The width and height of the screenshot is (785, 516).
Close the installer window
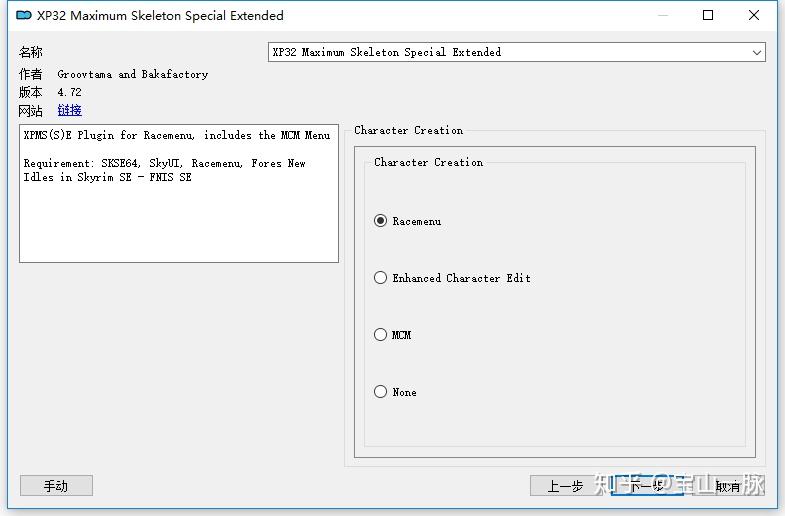(753, 15)
